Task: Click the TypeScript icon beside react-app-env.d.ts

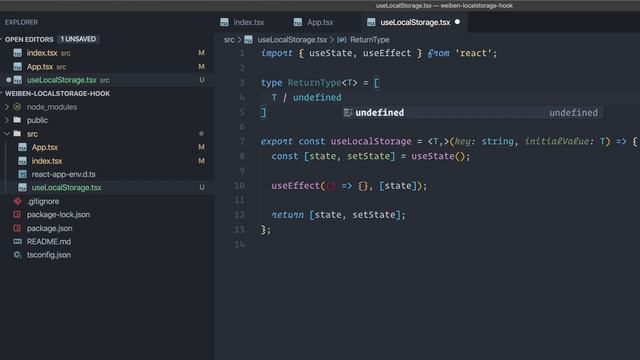Action: (x=22, y=174)
